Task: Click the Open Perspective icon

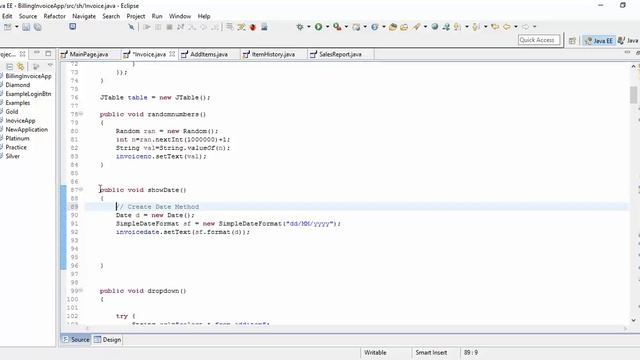Action: 572,40
